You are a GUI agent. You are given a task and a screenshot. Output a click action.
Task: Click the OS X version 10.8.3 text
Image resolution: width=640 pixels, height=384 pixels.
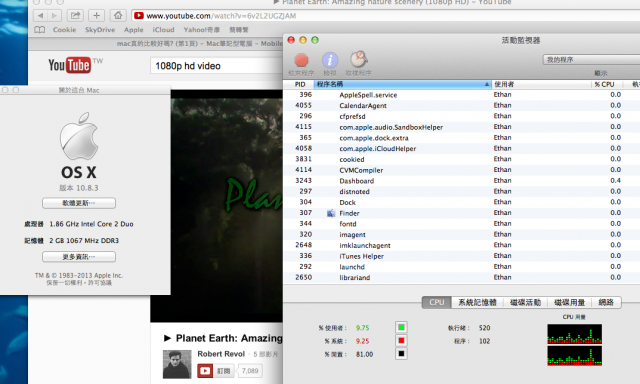79,188
